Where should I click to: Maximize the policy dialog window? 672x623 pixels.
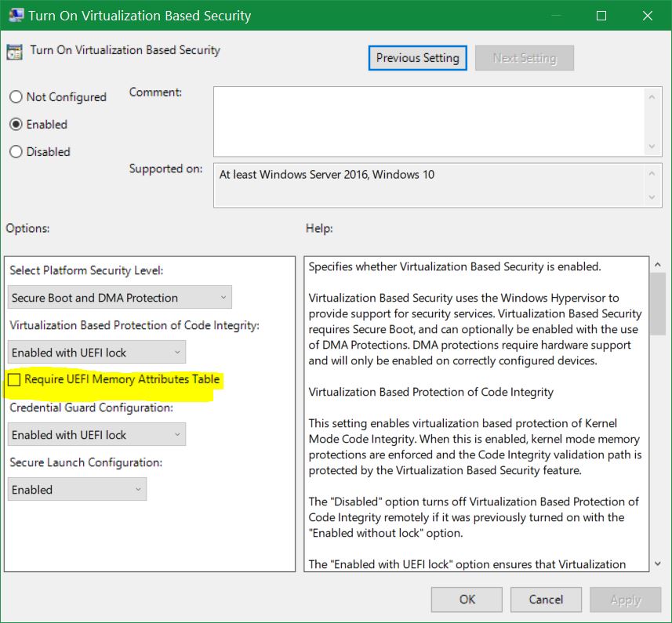pyautogui.click(x=601, y=15)
